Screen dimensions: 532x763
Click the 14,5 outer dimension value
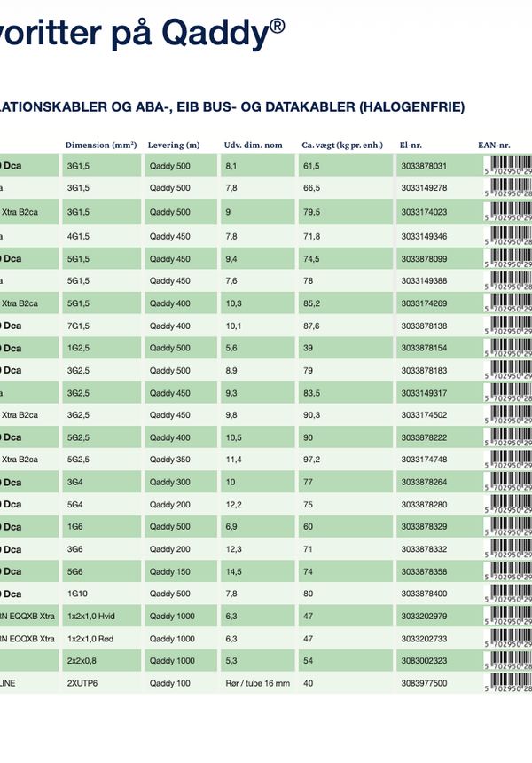[233, 571]
